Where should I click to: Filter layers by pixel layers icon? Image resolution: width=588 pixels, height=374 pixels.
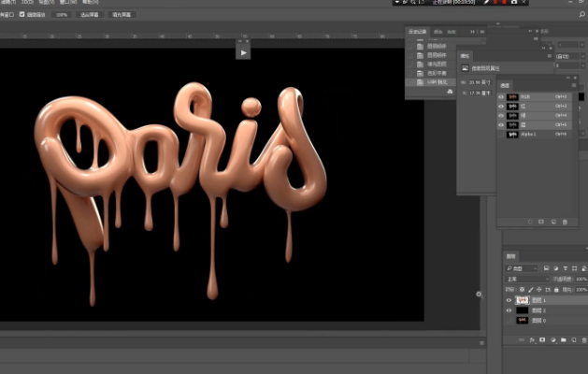[x=546, y=268]
